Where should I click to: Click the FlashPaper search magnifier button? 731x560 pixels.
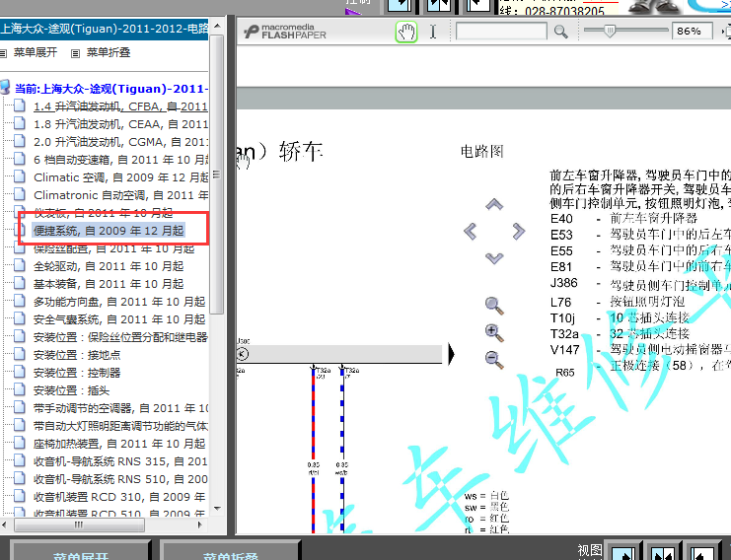[561, 32]
